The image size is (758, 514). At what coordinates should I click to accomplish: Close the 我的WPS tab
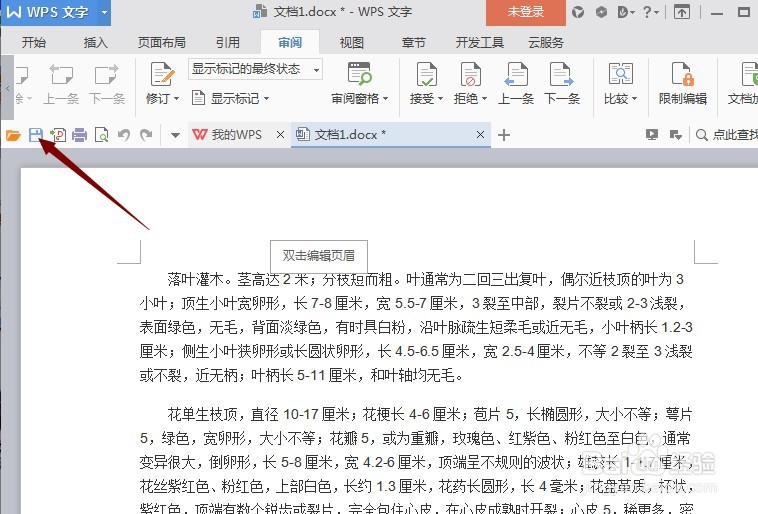[280, 135]
